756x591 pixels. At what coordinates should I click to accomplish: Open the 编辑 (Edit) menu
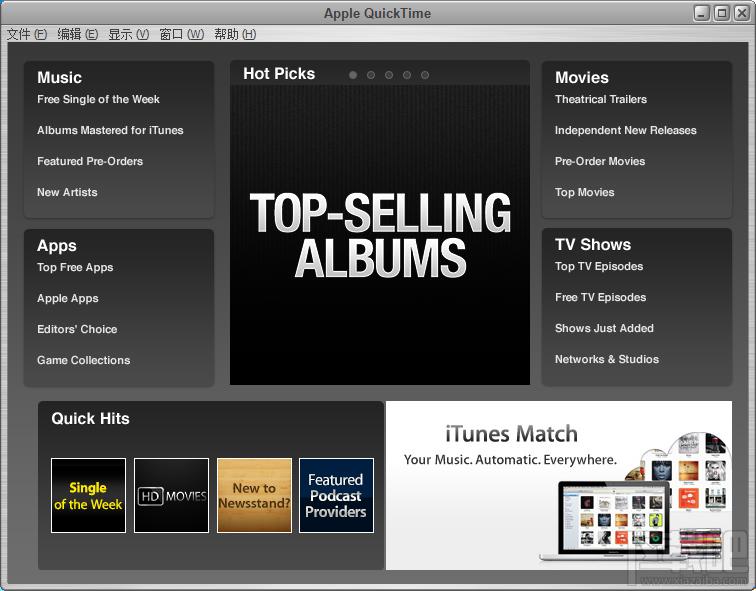(78, 34)
